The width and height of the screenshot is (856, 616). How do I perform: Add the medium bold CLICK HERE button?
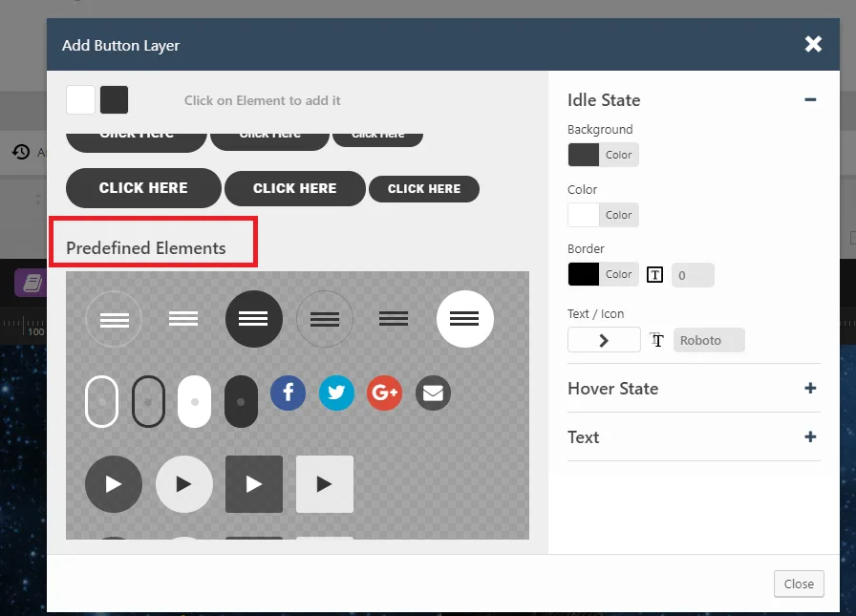click(295, 188)
